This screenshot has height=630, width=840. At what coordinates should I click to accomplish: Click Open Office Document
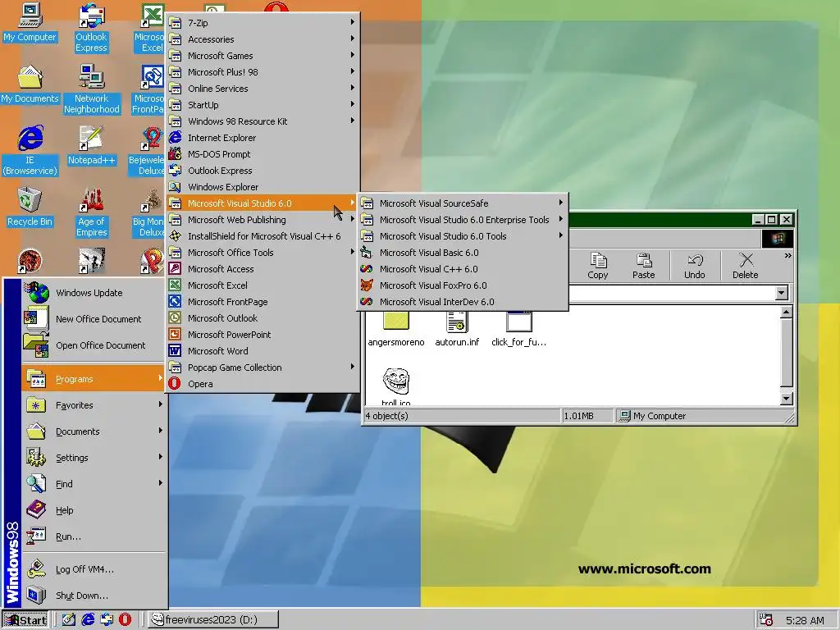[x=93, y=345]
